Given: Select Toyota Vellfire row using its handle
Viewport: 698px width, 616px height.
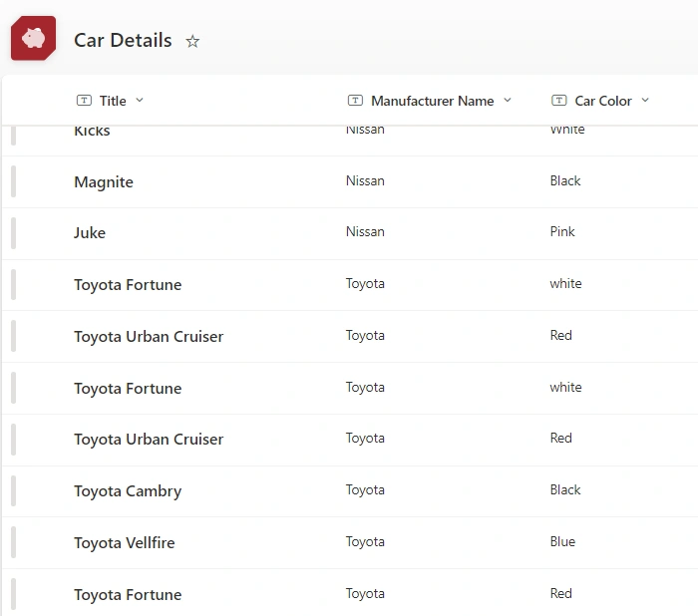Looking at the screenshot, I should [13, 542].
